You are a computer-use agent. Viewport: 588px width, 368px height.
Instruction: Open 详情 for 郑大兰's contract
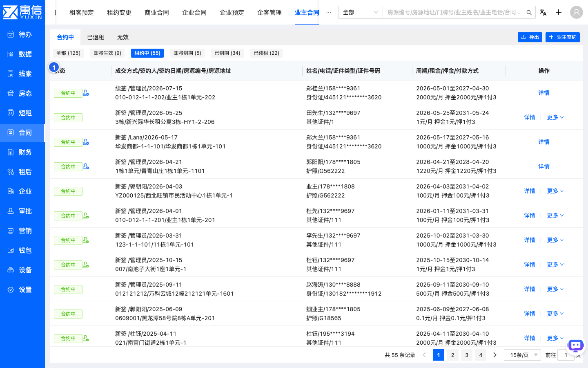pyautogui.click(x=544, y=142)
